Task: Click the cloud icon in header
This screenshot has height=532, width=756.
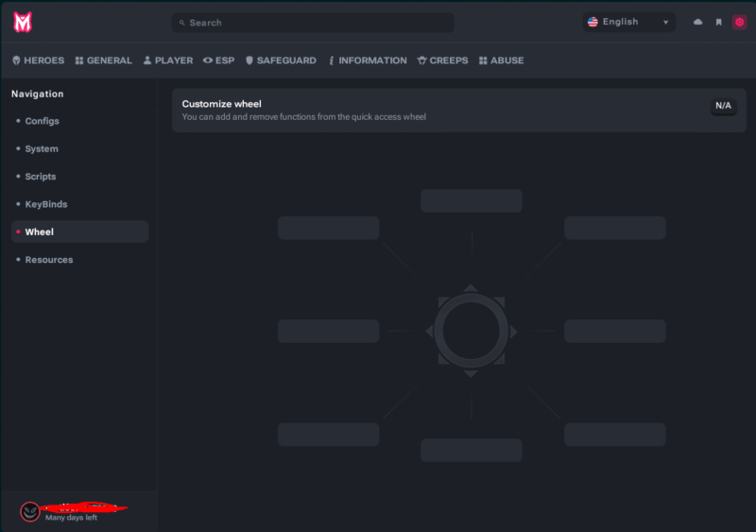Action: tap(697, 22)
